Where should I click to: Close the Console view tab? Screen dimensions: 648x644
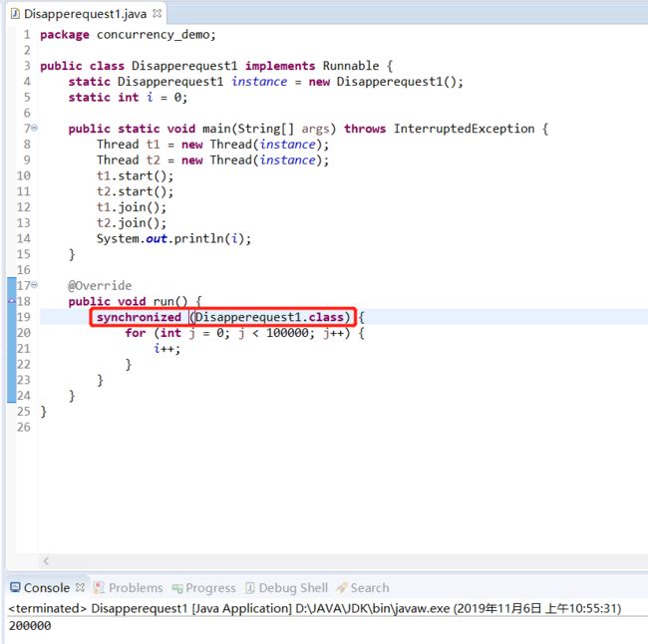tap(80, 587)
